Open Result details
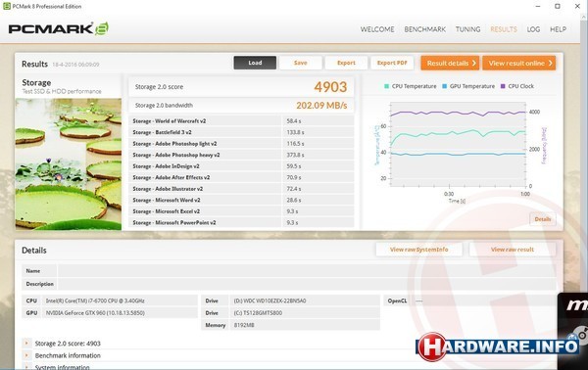 [x=450, y=63]
